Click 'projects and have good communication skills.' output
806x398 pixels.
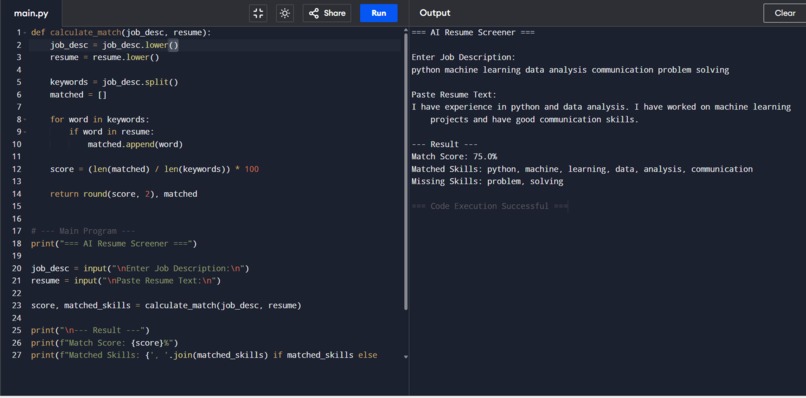[534, 119]
